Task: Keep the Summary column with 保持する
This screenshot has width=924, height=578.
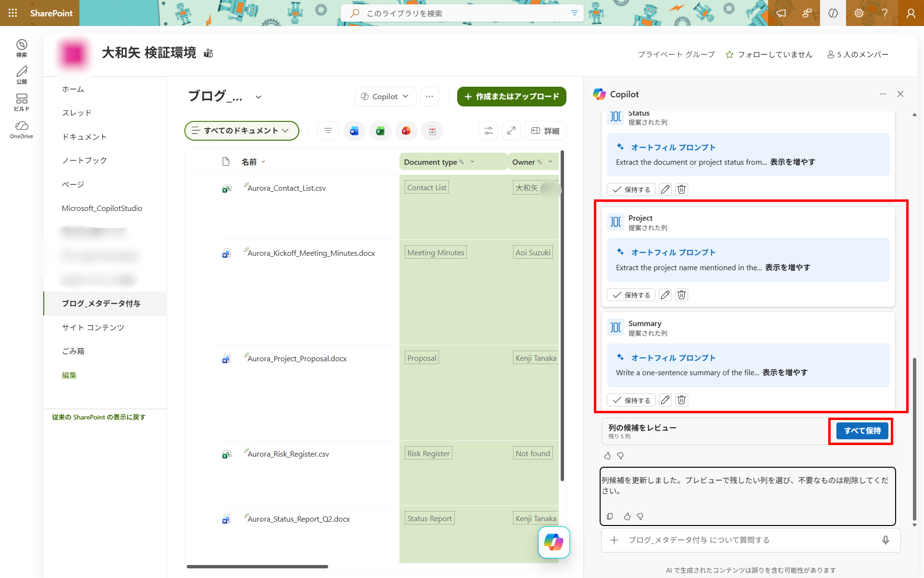Action: [631, 400]
